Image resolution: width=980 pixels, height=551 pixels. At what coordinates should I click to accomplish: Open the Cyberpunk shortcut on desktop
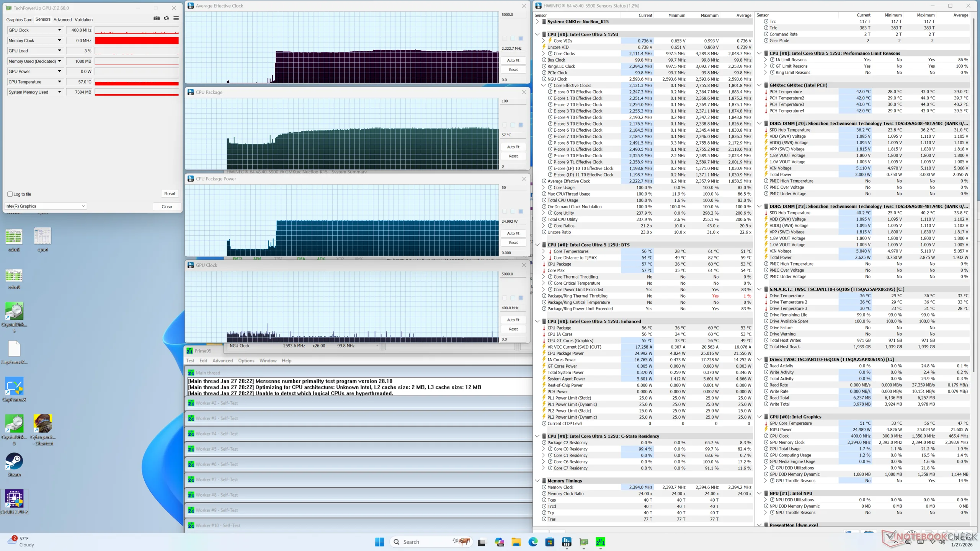43,424
